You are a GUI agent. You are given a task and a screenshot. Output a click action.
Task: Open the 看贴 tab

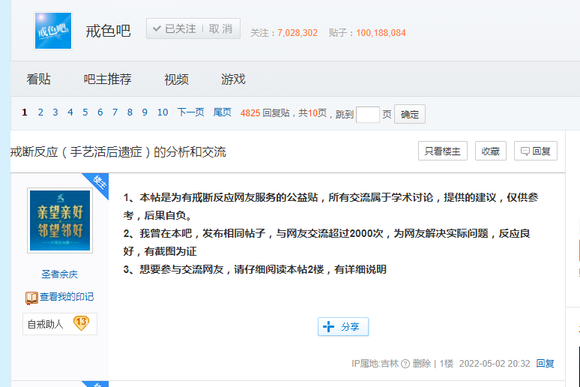(x=38, y=79)
